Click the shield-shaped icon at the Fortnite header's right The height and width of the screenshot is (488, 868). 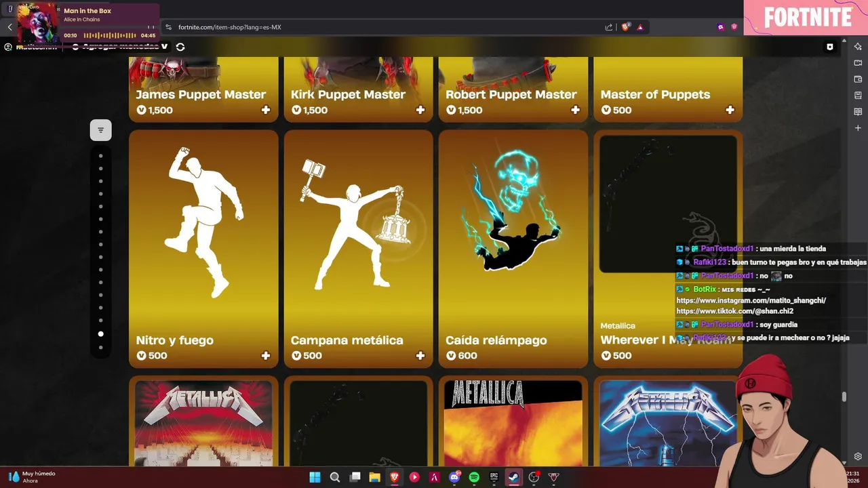829,47
